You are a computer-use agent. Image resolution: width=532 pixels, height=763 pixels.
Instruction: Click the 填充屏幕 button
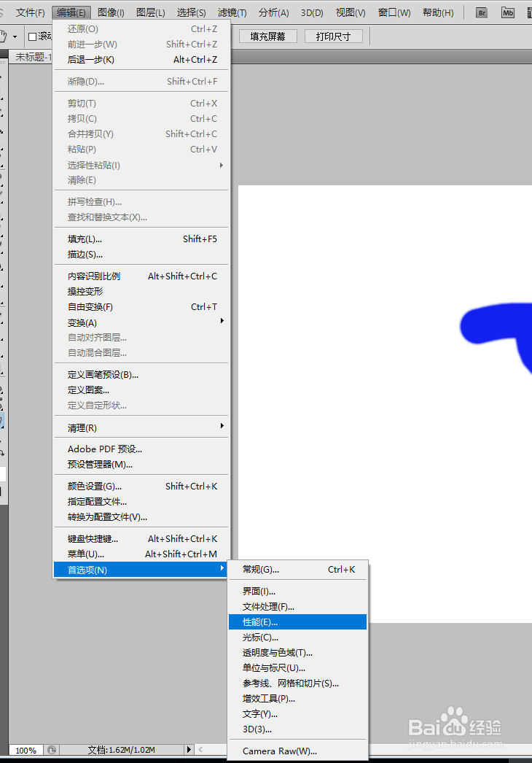point(267,36)
